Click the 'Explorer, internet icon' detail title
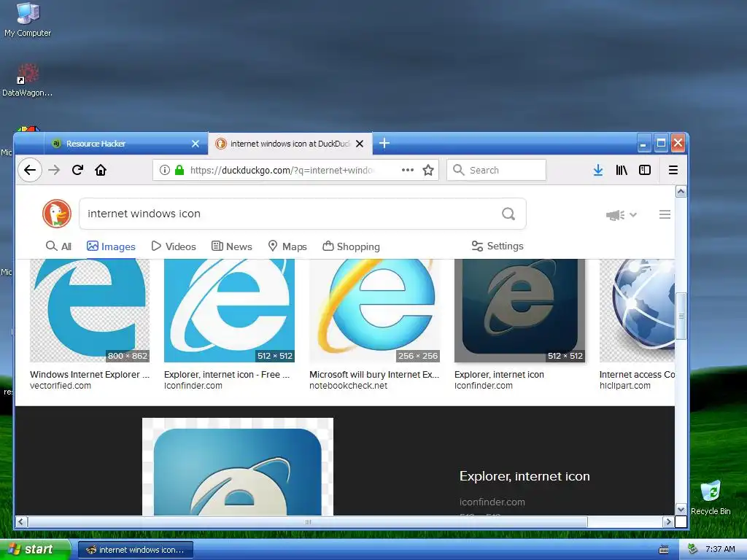 525,476
